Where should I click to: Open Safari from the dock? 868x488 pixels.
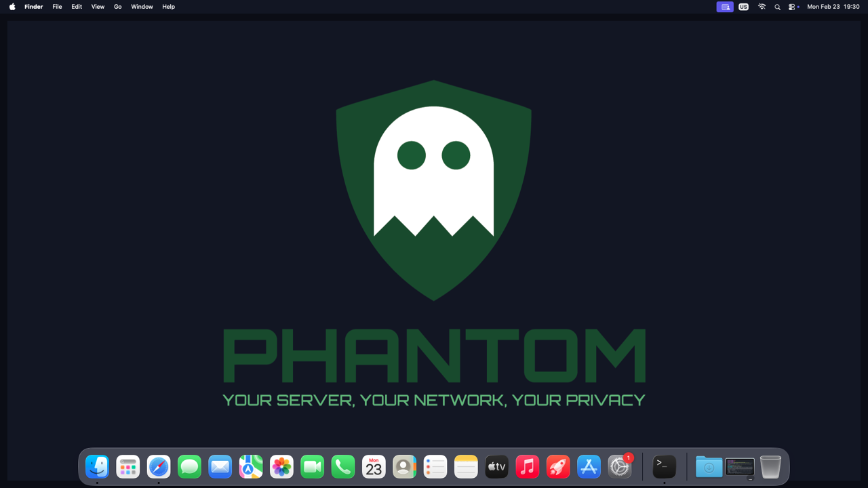159,467
